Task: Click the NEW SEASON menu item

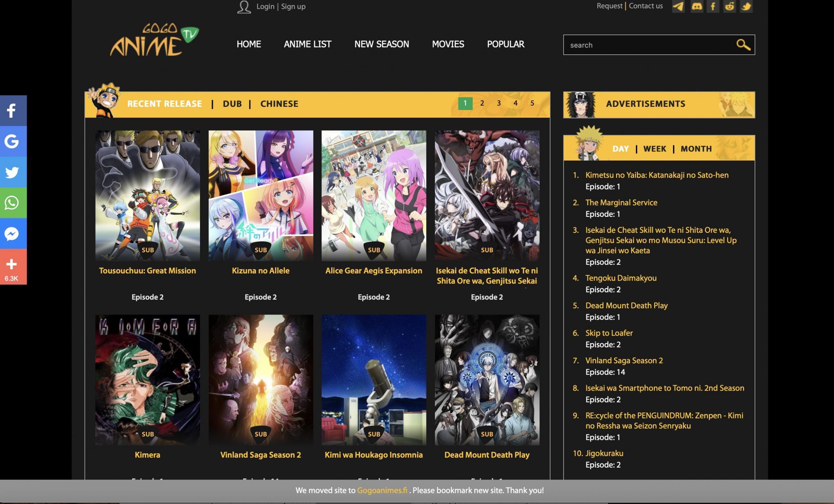Action: coord(381,43)
